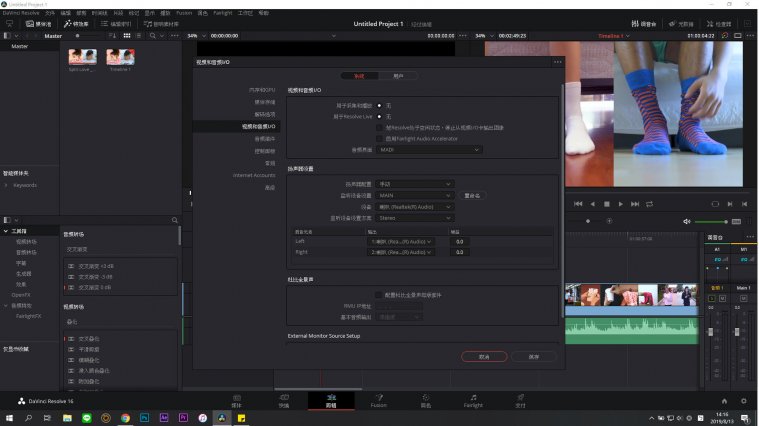
Task: Stop playback in the timeline viewer
Action: pos(607,204)
